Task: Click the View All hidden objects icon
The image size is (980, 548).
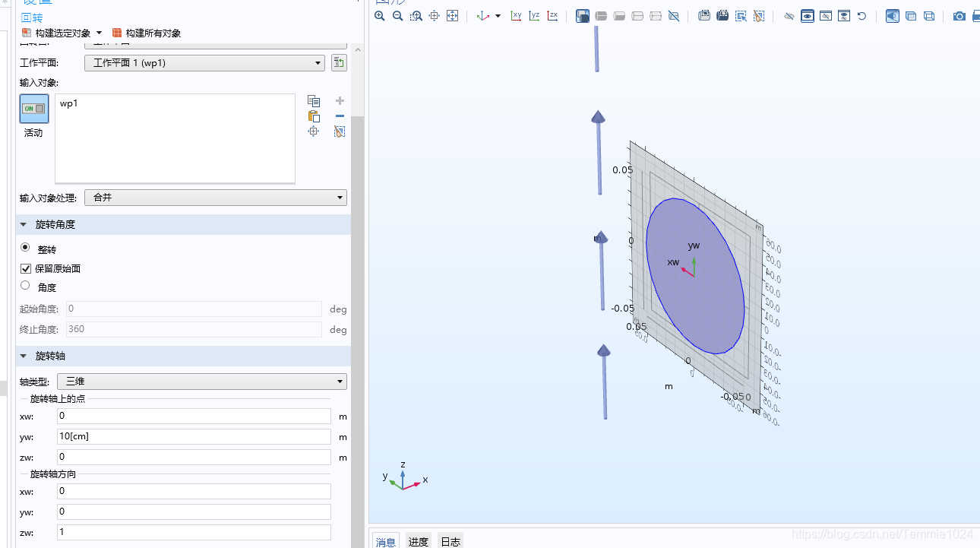Action: click(844, 16)
